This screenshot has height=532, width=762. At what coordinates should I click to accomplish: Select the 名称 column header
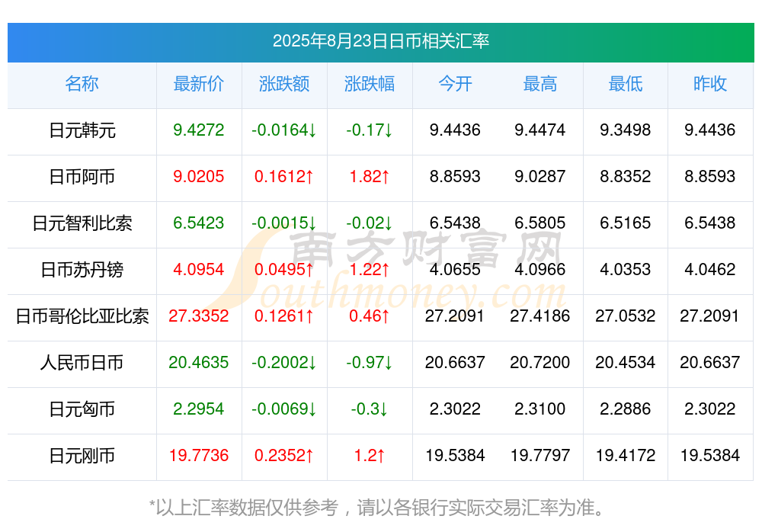click(82, 84)
